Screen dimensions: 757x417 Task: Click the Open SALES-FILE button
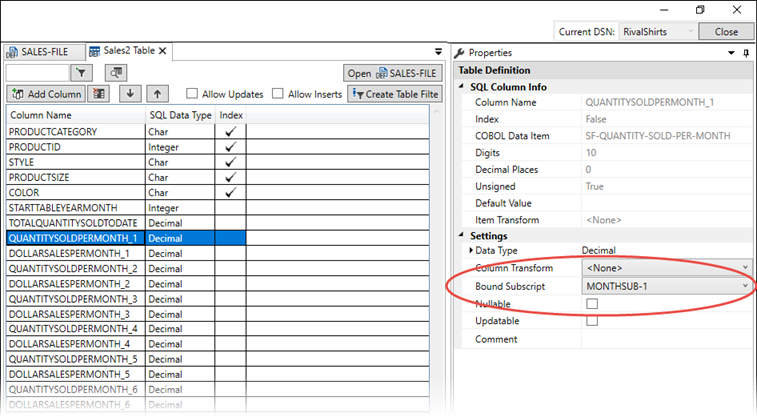point(393,73)
